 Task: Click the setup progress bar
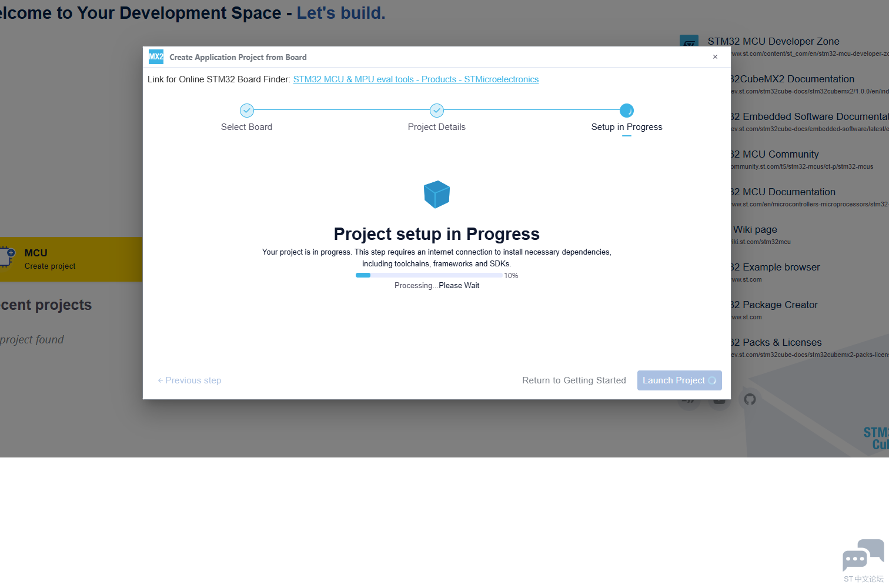[429, 275]
